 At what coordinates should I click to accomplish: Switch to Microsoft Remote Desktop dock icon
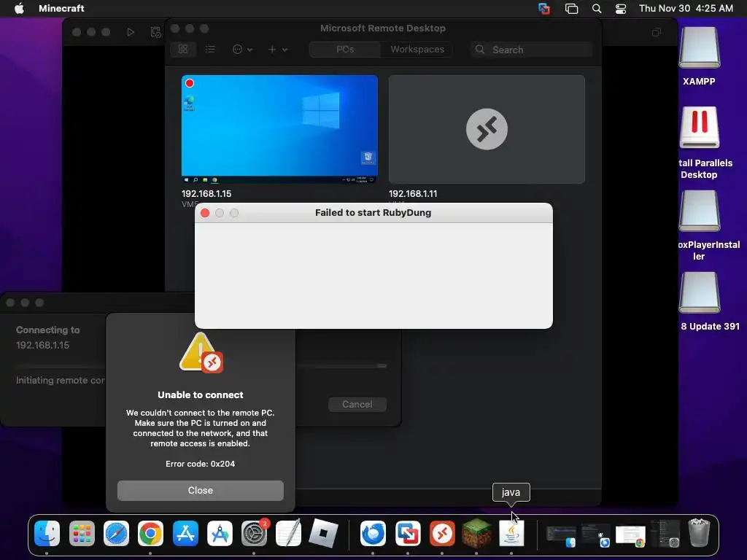click(x=442, y=533)
